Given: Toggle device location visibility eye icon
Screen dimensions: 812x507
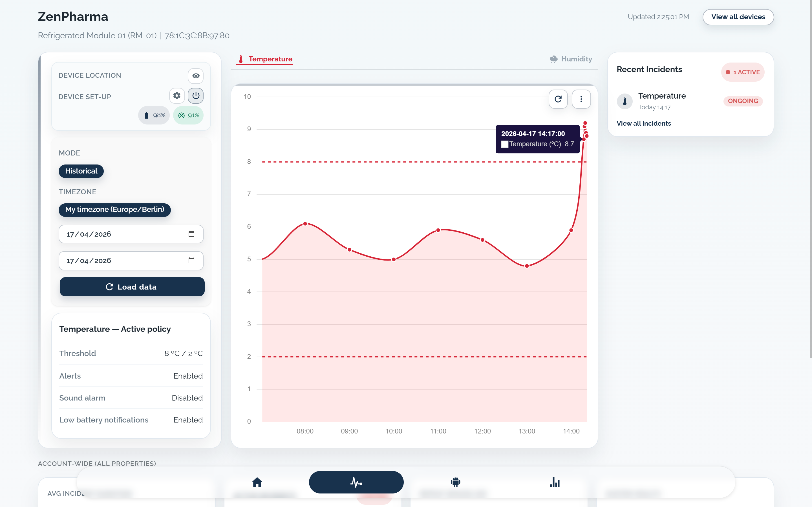Looking at the screenshot, I should pos(196,76).
